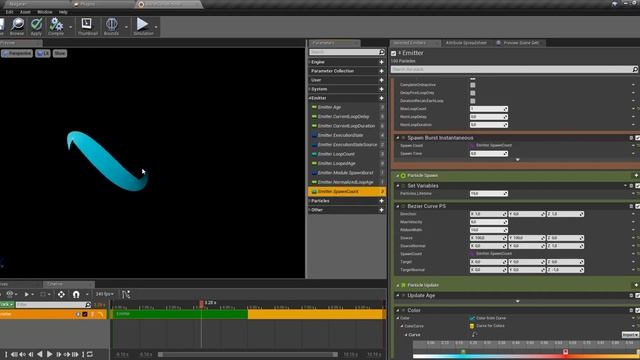640x360 pixels.
Task: Click the Particle Spawn green circle icon
Action: (403, 176)
